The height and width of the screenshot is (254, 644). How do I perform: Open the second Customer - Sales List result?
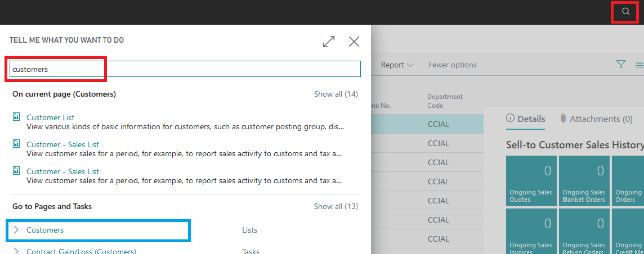click(63, 171)
